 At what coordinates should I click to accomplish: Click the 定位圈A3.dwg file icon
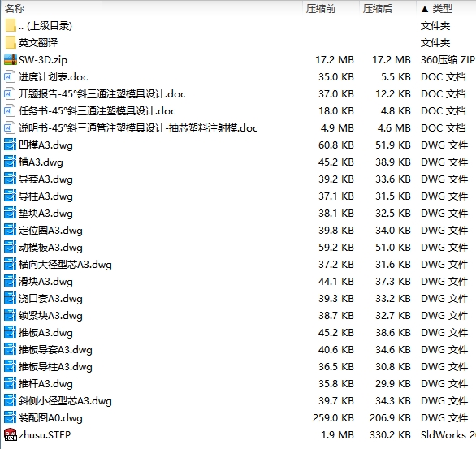tap(10, 230)
